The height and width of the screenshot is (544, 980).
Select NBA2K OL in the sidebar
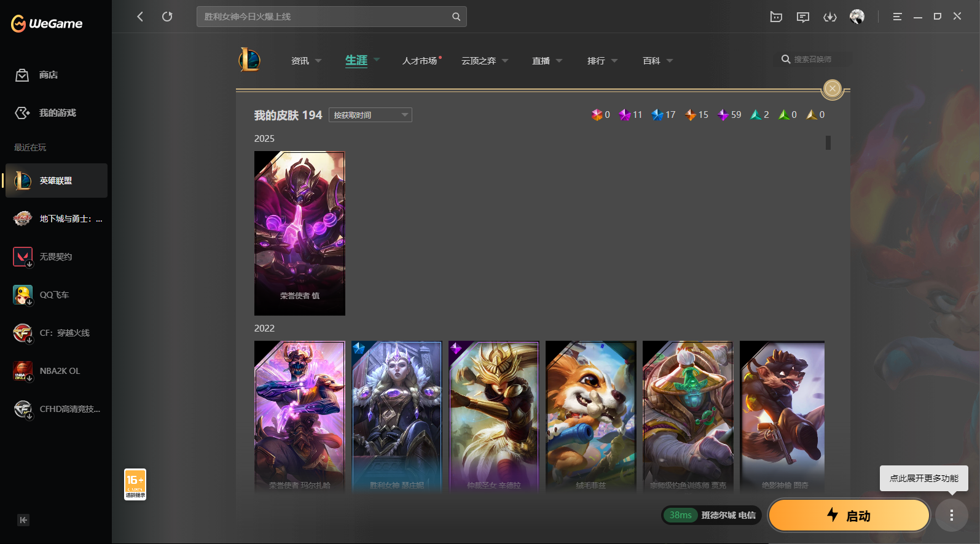click(57, 371)
